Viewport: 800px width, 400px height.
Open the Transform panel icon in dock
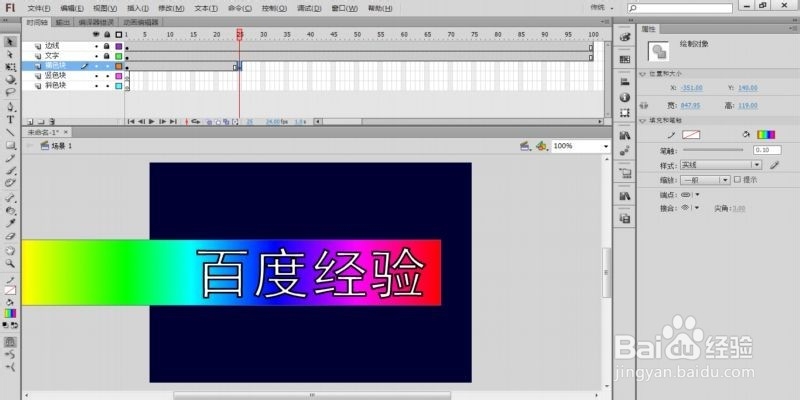[x=625, y=113]
